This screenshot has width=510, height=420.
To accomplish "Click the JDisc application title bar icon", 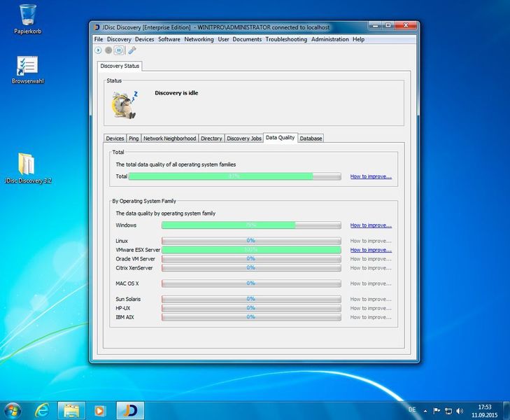I will pos(97,27).
